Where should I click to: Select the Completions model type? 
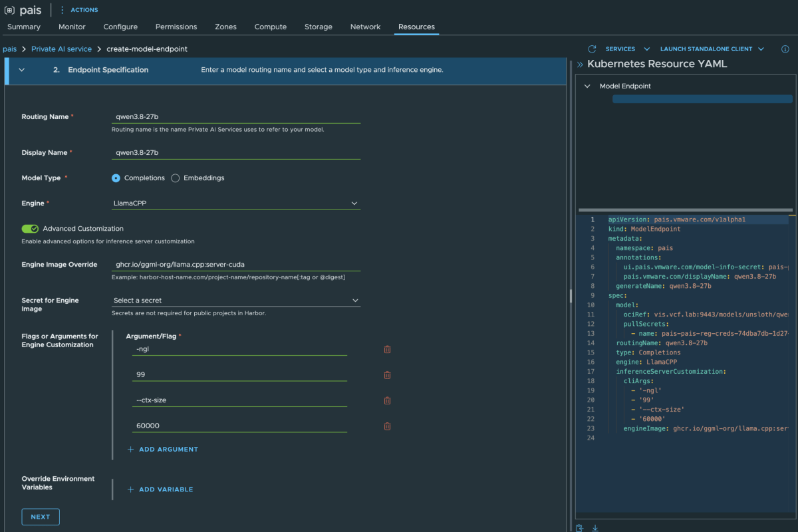point(116,178)
